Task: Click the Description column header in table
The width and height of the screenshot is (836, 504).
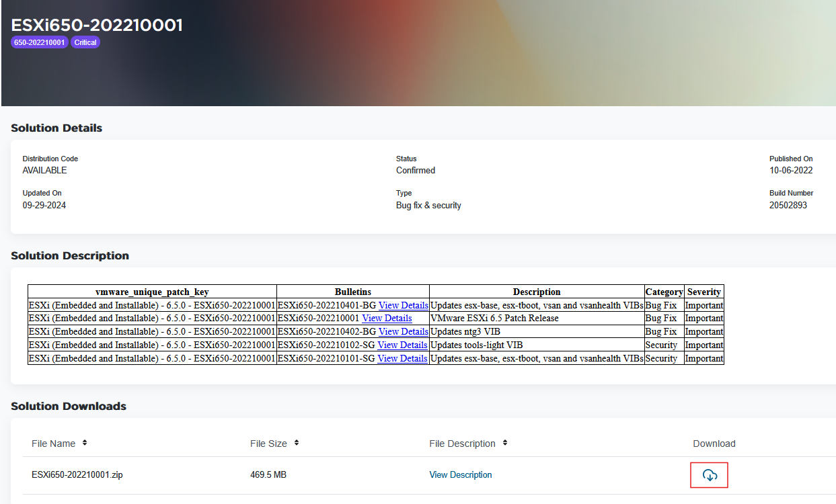Action: tap(537, 292)
